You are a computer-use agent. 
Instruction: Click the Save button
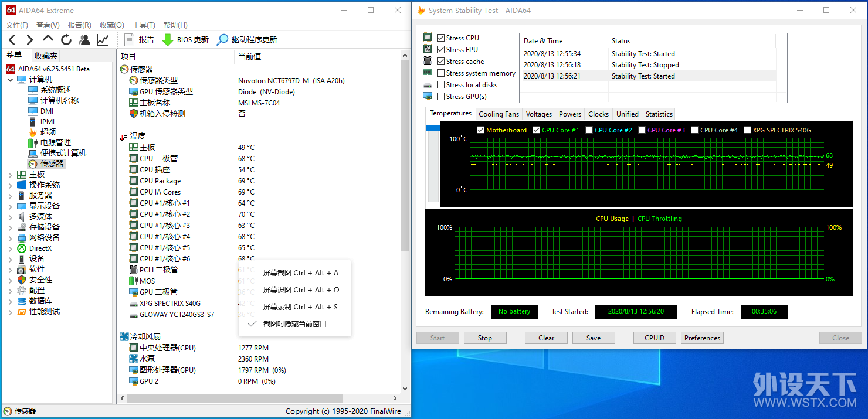(x=594, y=338)
